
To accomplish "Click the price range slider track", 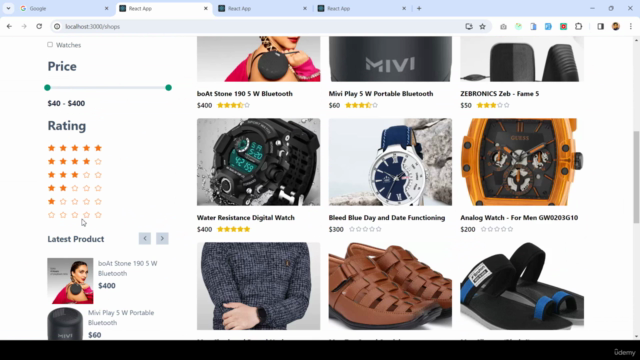I will pos(108,87).
